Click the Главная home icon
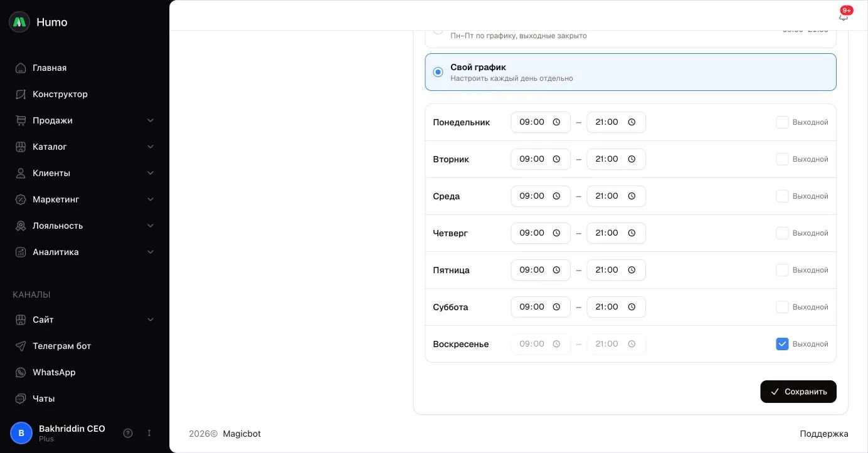Viewport: 868px width, 453px height. coord(21,68)
